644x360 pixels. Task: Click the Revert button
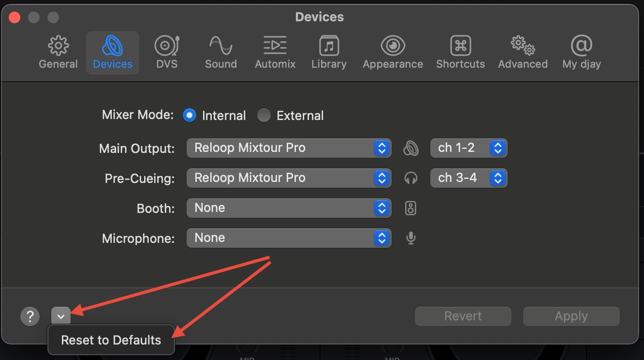(x=463, y=316)
